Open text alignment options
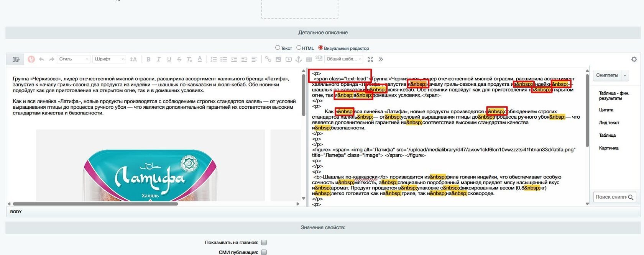644x255 pixels. click(x=254, y=59)
